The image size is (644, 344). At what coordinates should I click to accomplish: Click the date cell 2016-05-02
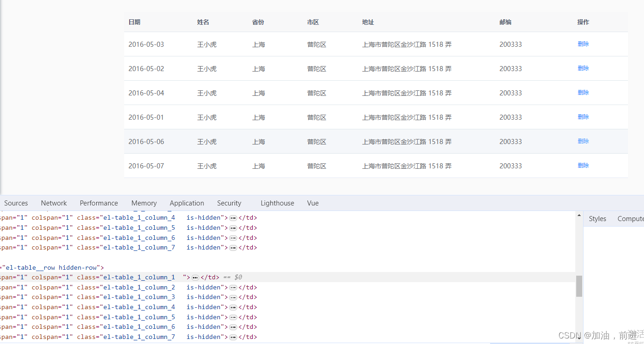pyautogui.click(x=146, y=69)
